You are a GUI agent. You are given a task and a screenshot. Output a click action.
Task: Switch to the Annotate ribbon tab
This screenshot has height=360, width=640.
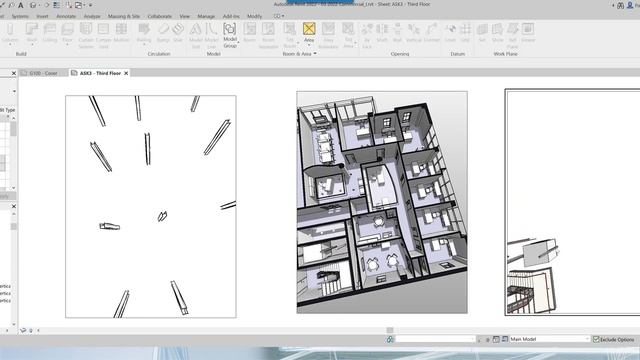click(66, 16)
